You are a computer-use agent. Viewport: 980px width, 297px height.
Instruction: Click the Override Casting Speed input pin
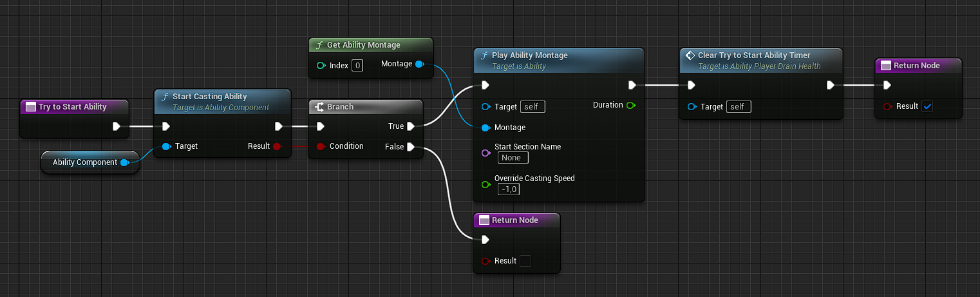[485, 184]
